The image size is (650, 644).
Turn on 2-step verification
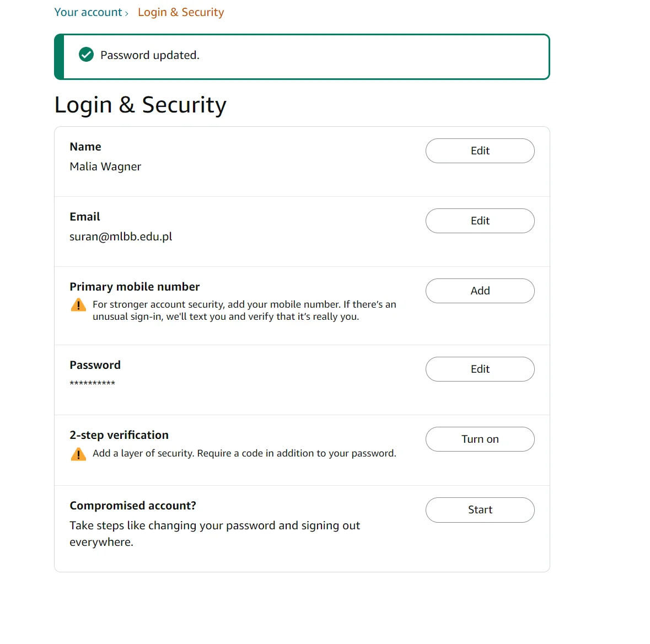[x=480, y=439]
